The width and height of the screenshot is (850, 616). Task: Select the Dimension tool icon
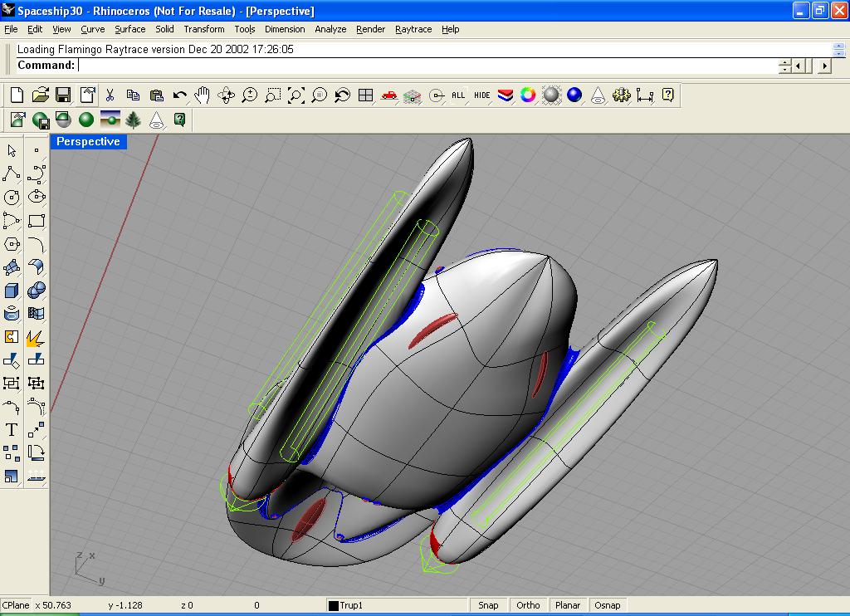pyautogui.click(x=644, y=95)
